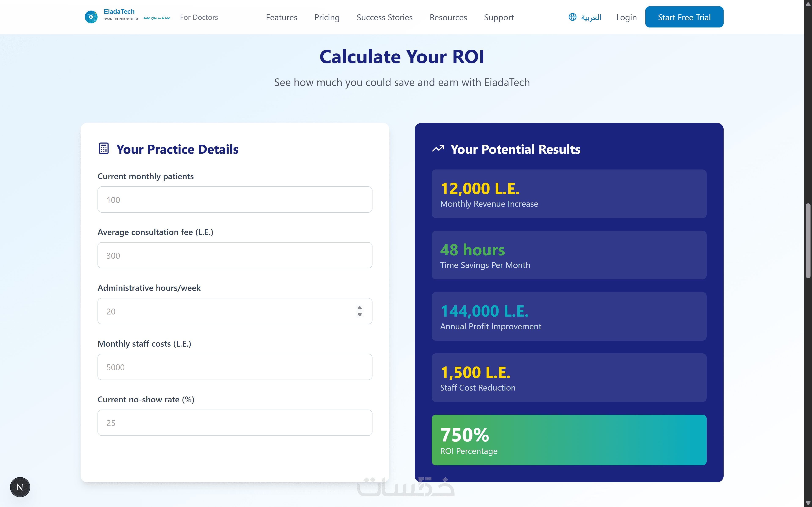The image size is (812, 507).
Task: Click the globe language icon
Action: [x=572, y=17]
